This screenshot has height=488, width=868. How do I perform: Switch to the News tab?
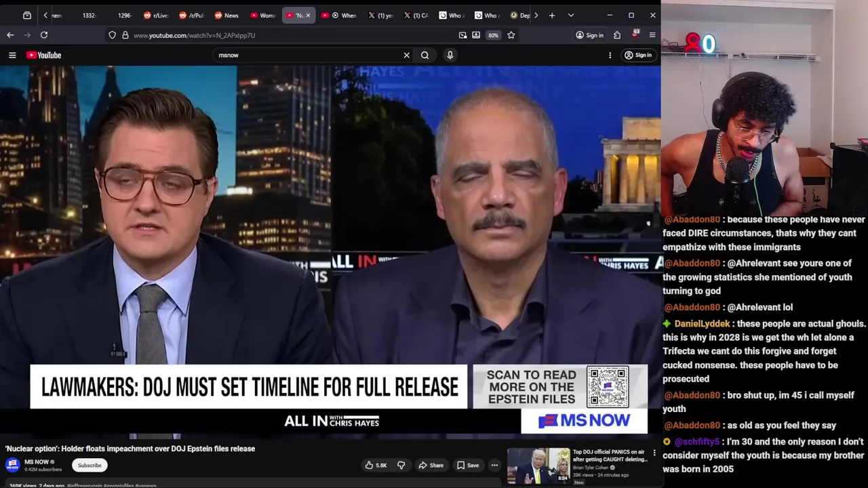pyautogui.click(x=226, y=15)
